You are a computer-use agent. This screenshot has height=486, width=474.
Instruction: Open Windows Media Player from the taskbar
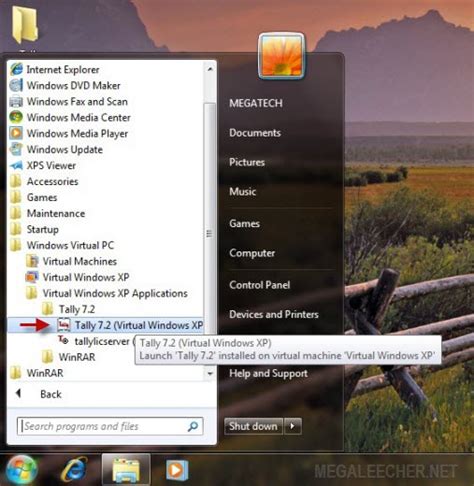177,470
